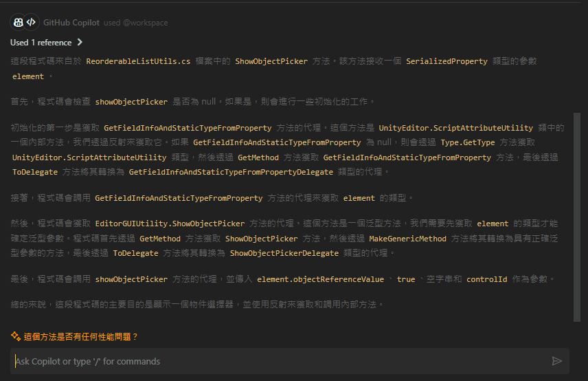Screen dimensions: 588x381
Task: Click the GitHub Copilot name label
Action: (x=71, y=23)
